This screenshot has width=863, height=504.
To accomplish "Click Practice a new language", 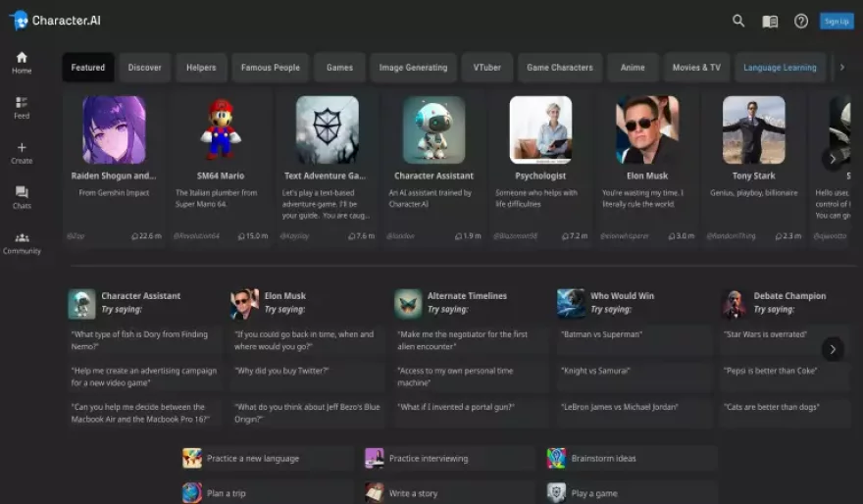I will [x=268, y=458].
